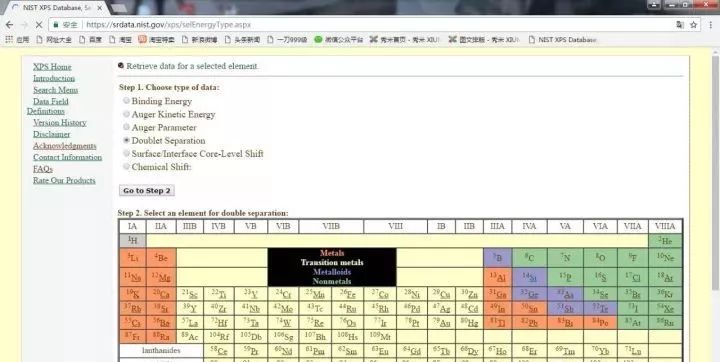Open the Chrome three-dot menu
Image resolution: width=720 pixels, height=362 pixels.
coord(710,25)
